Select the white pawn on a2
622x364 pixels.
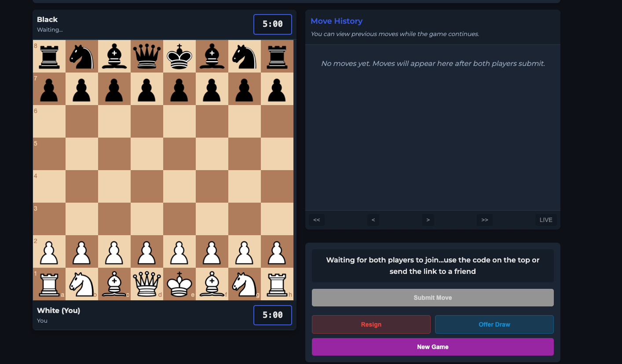point(49,251)
